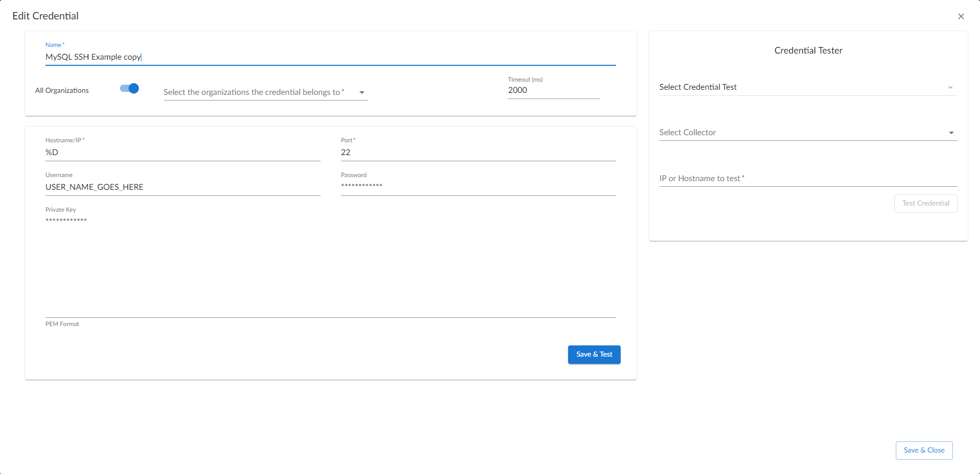The image size is (980, 474).
Task: Focus the IP or Hostname to test field
Action: click(807, 179)
